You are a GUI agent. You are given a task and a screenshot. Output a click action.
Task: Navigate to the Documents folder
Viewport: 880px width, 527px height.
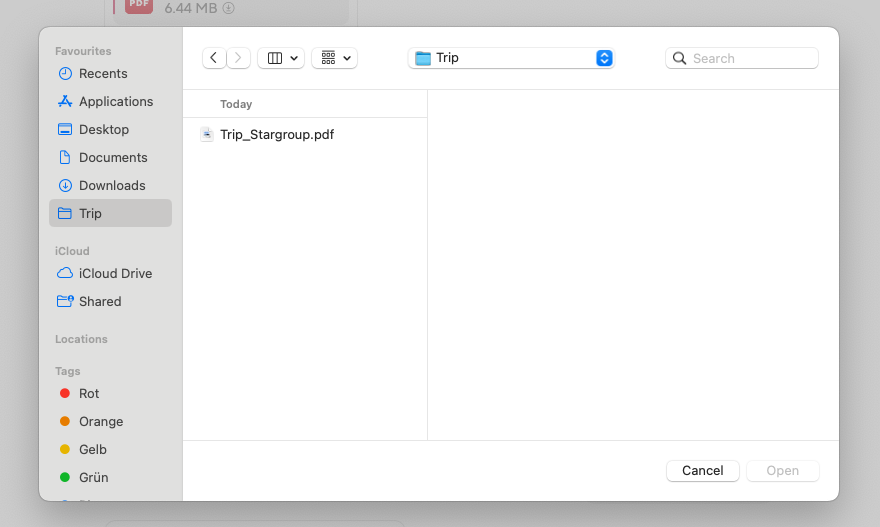112,157
